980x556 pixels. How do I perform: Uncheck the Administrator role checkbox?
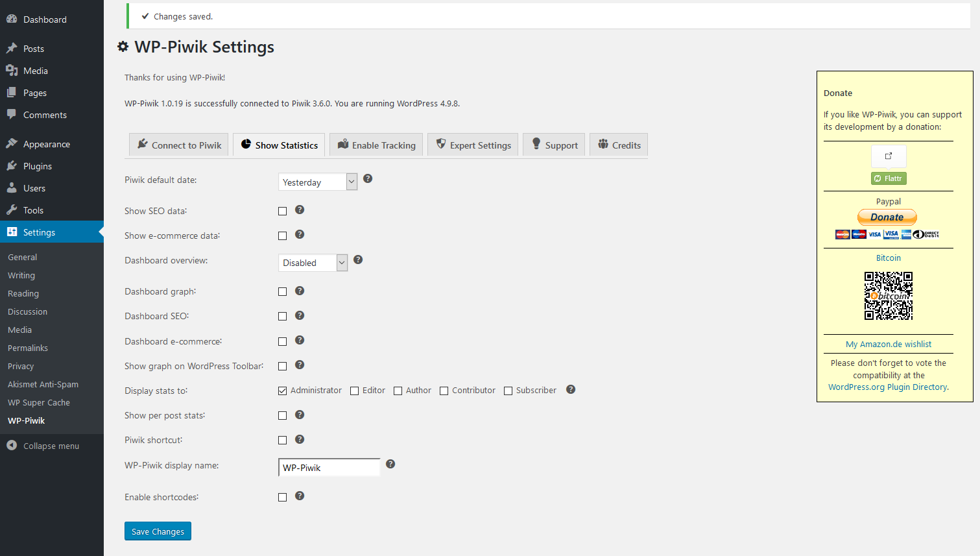point(282,391)
